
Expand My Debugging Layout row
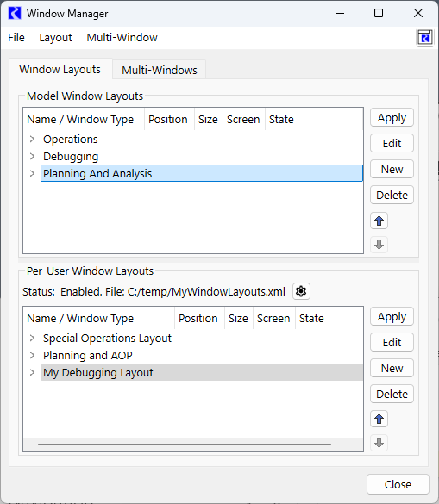pyautogui.click(x=32, y=372)
